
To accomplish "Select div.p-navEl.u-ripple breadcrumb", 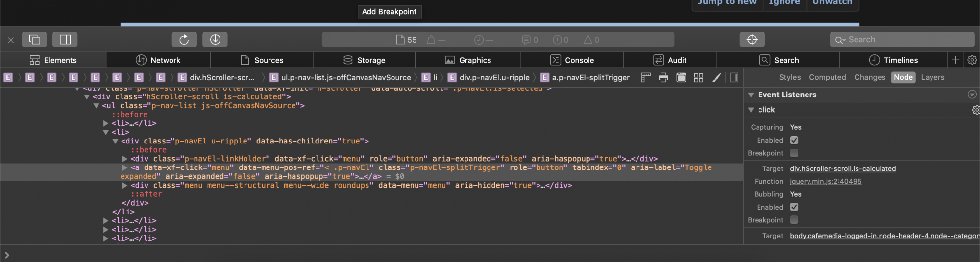I will pos(489,77).
